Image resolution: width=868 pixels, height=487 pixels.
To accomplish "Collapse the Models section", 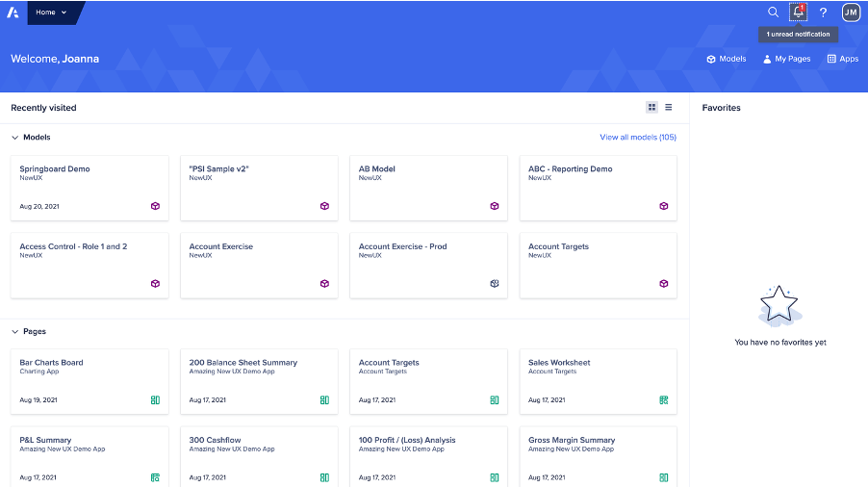I will pos(15,138).
